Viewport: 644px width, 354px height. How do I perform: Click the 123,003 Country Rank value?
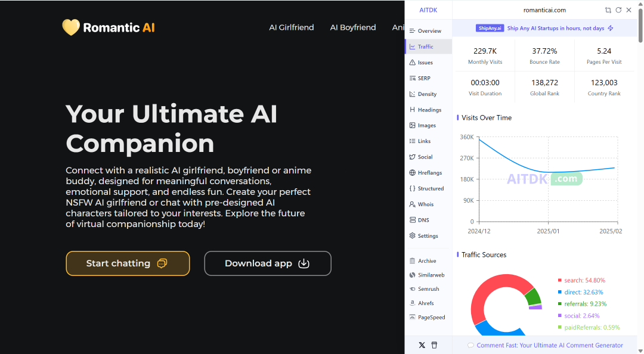point(604,83)
